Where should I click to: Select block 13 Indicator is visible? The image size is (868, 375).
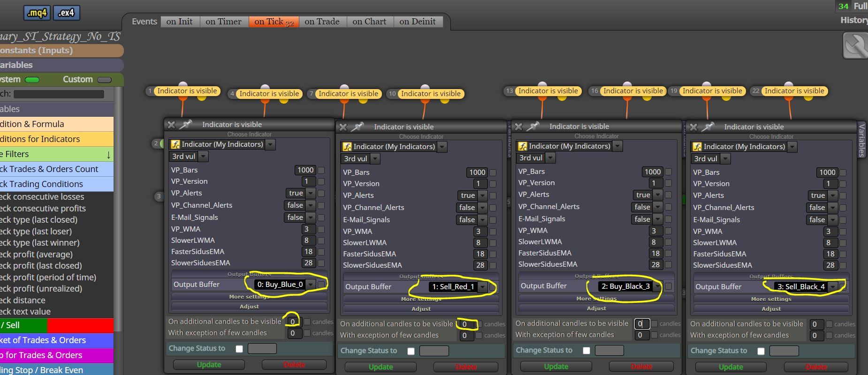pos(548,91)
